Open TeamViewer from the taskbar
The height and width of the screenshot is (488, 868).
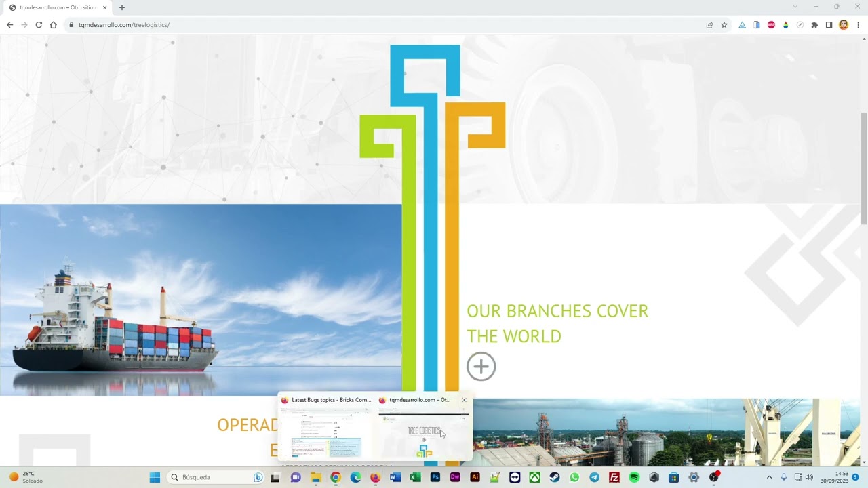click(515, 477)
